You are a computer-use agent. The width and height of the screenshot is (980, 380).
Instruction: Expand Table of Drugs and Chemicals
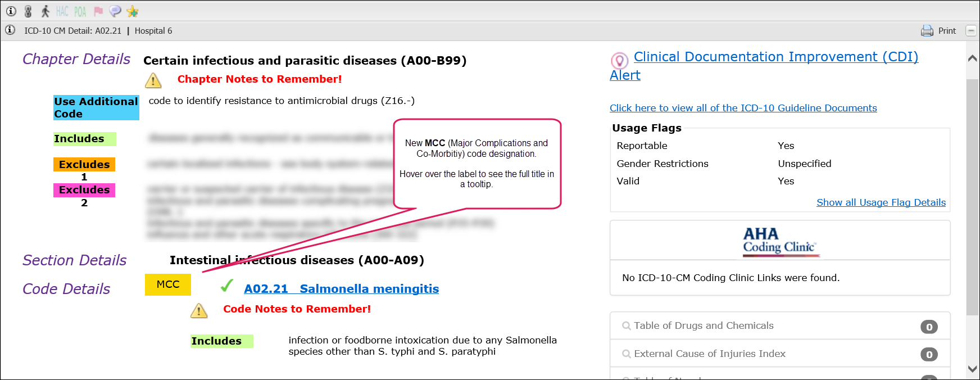pyautogui.click(x=704, y=325)
